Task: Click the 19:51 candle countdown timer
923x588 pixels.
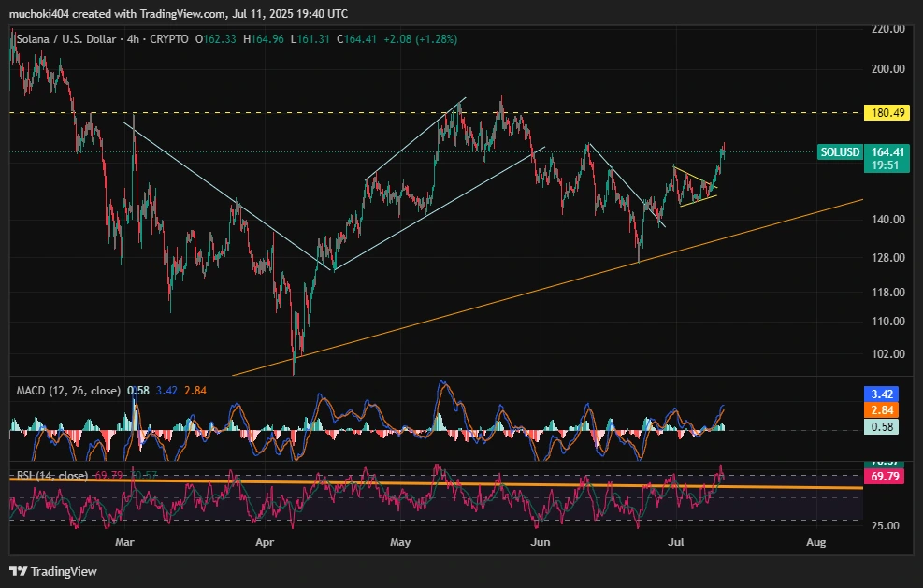Action: pos(885,165)
